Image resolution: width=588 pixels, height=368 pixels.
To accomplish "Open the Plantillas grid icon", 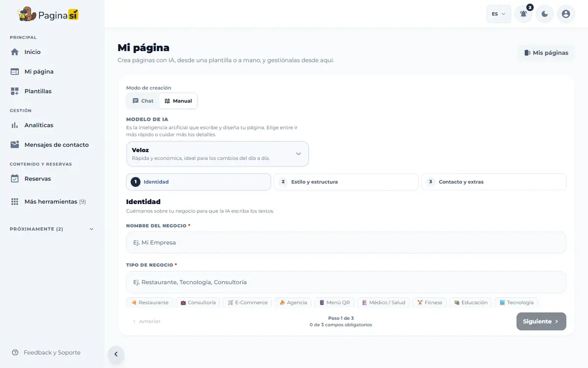I will pos(15,91).
